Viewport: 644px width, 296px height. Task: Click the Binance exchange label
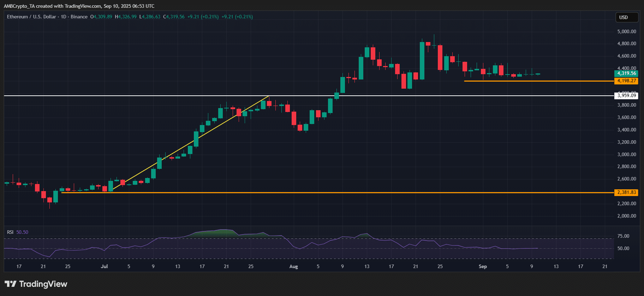[79, 17]
